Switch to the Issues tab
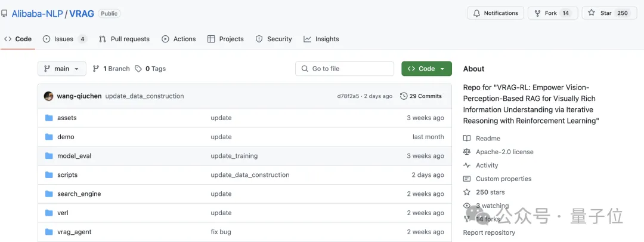Viewport: 644px width, 242px height. point(64,39)
